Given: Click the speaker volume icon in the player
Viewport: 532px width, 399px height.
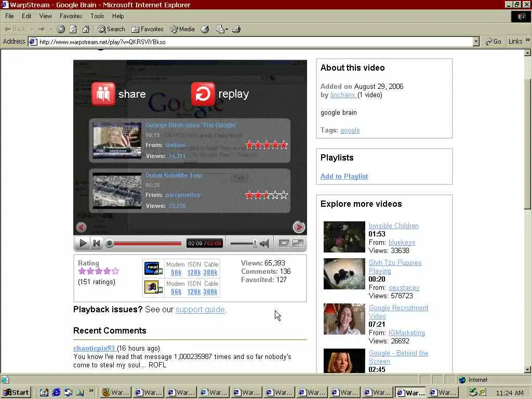Looking at the screenshot, I should click(x=264, y=243).
